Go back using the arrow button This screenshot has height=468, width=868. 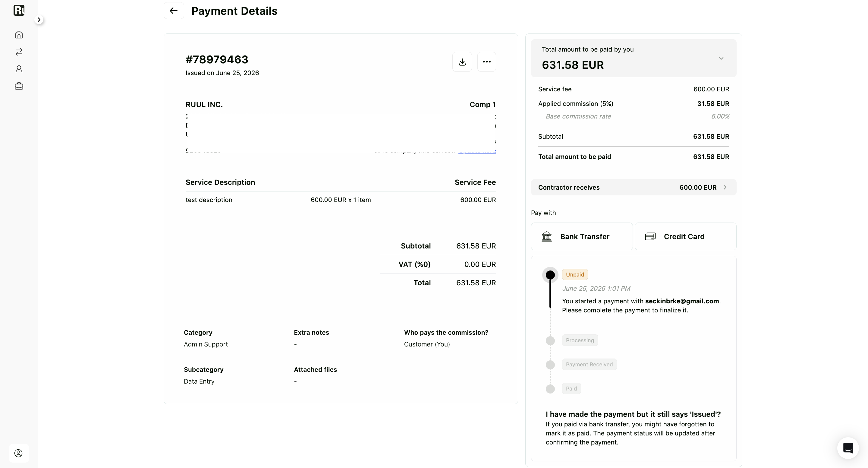click(174, 11)
